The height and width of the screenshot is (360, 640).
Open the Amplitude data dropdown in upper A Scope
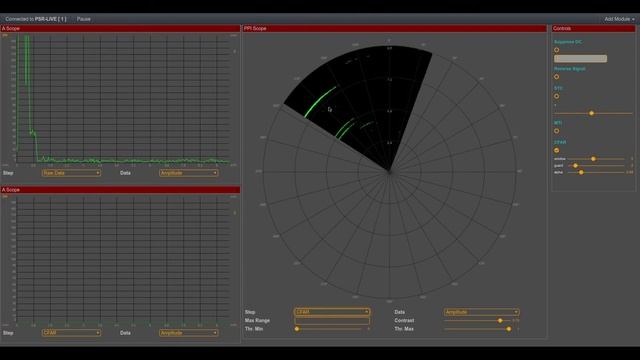(189, 173)
